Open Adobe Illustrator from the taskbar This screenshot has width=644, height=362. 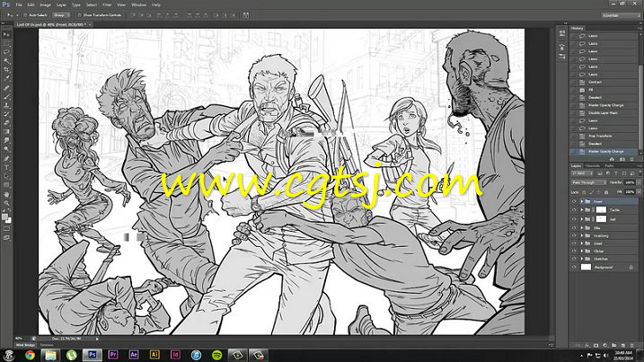pos(154,355)
